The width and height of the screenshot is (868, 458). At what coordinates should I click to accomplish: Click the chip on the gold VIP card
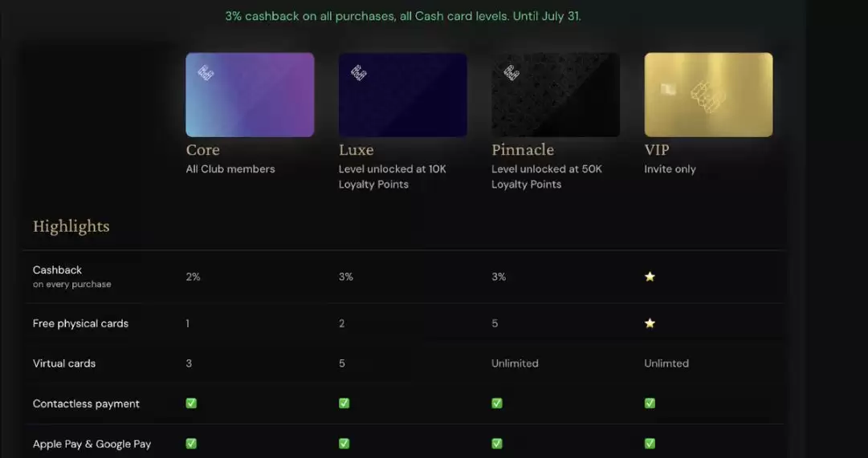pos(667,90)
